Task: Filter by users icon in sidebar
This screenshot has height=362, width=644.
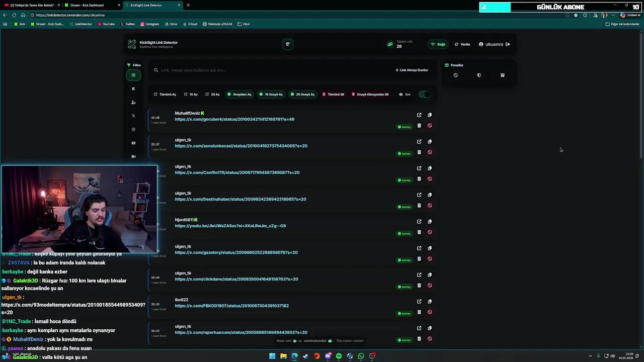Action: 133,103
